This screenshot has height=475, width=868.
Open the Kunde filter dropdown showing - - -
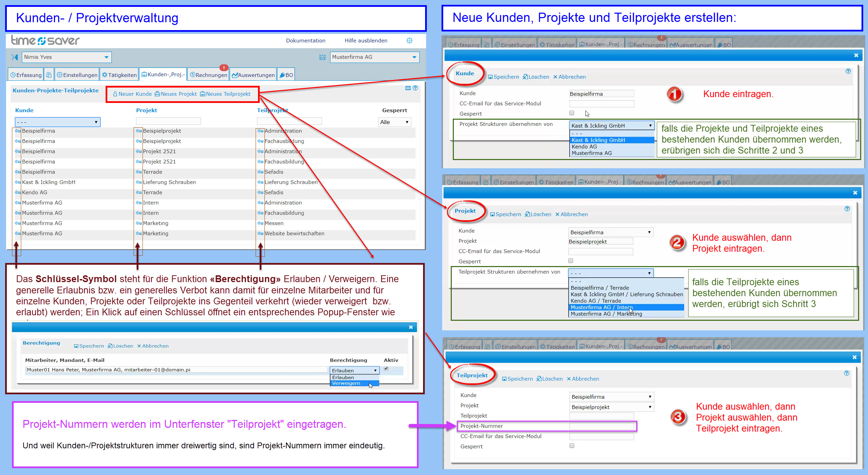point(57,122)
